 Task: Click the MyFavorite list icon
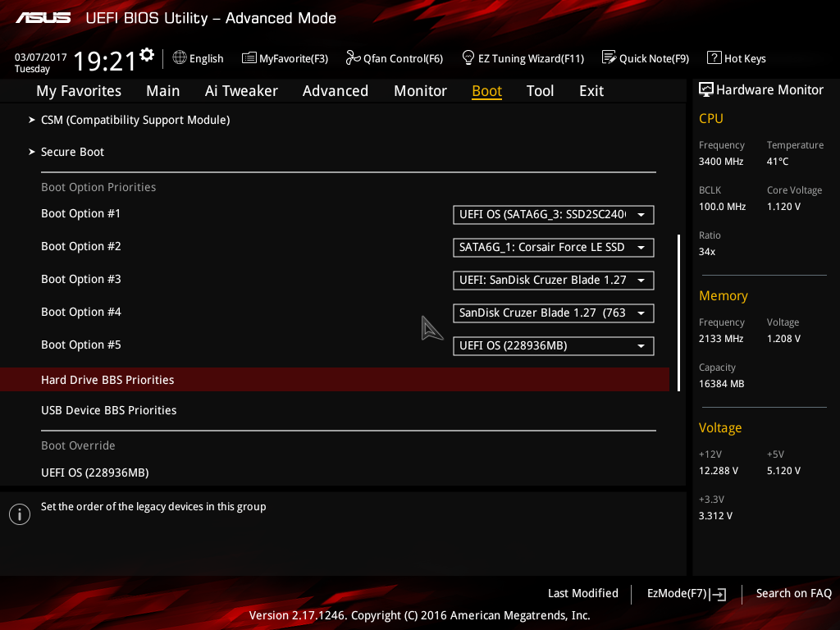249,58
